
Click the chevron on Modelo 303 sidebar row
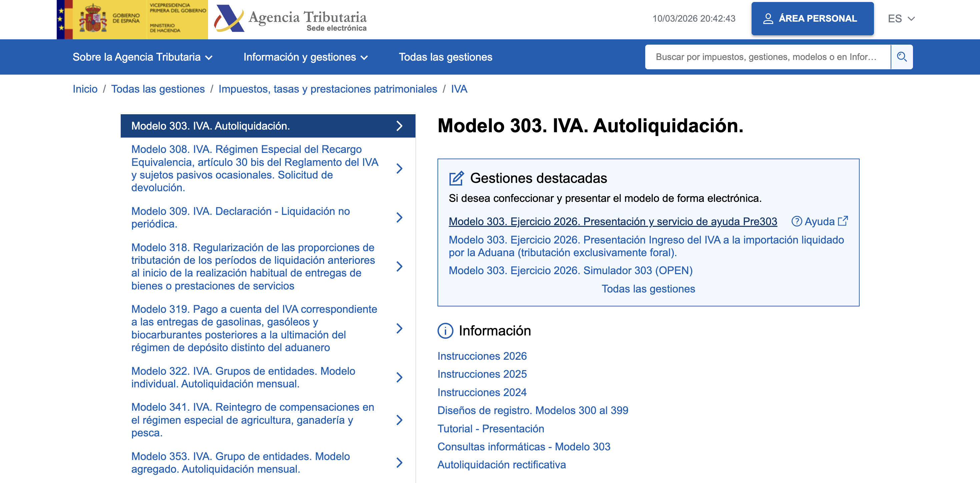click(399, 126)
